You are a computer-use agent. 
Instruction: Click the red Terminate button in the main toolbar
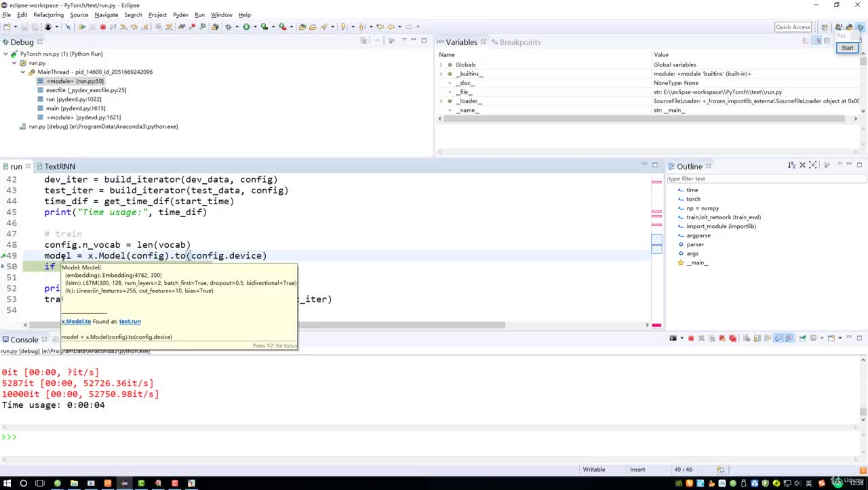coord(103,26)
